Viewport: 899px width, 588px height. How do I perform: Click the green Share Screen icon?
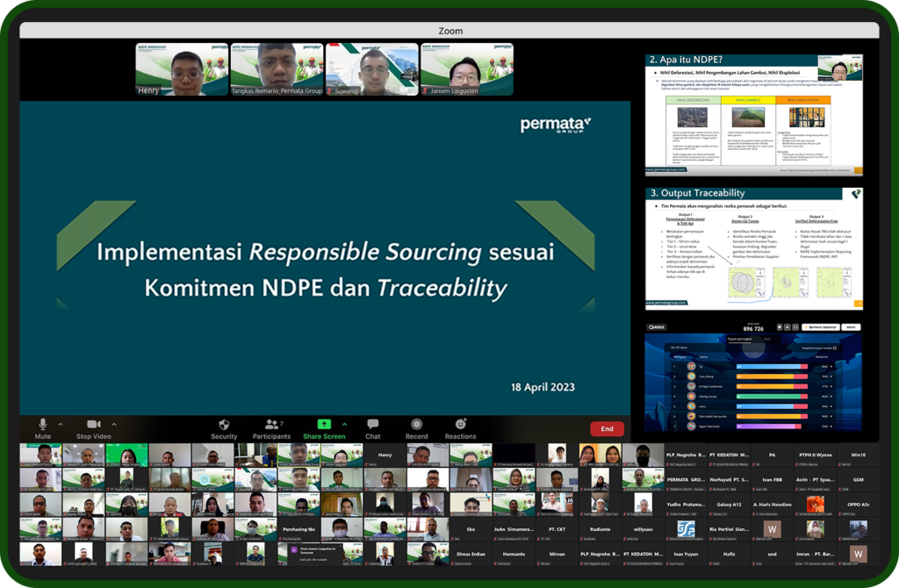[324, 424]
